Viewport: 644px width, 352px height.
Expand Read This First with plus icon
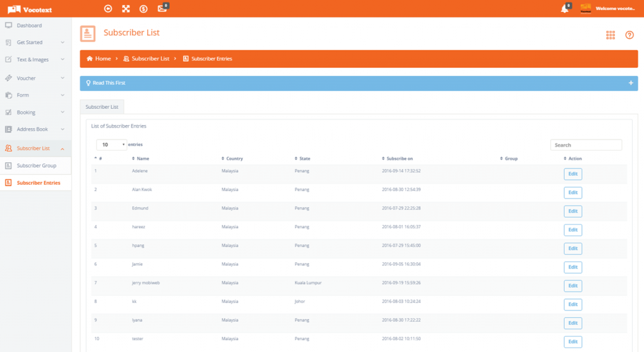631,83
